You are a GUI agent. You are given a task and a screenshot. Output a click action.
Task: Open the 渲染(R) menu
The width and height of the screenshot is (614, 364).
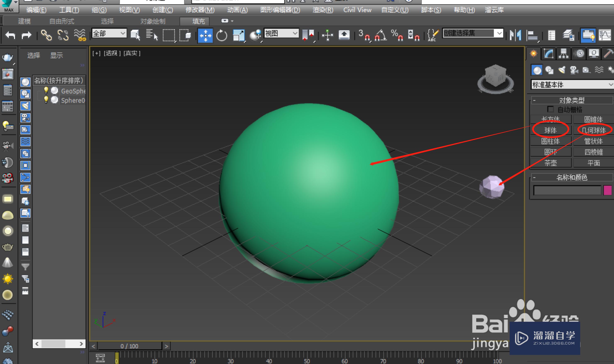pyautogui.click(x=323, y=10)
